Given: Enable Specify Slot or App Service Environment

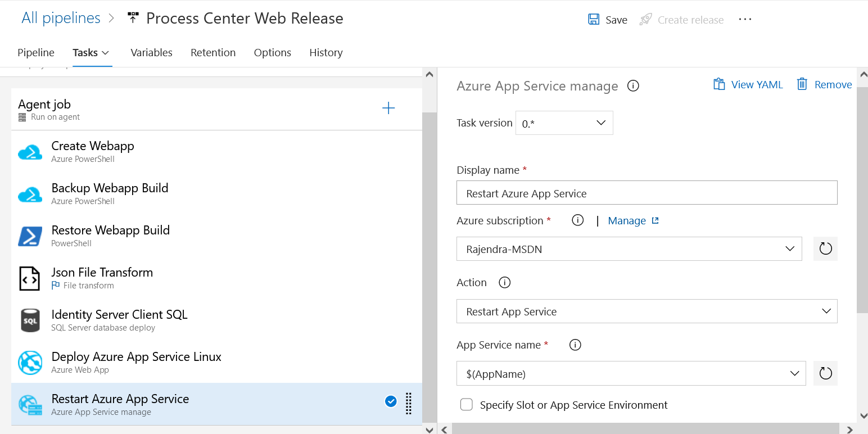Looking at the screenshot, I should (x=467, y=405).
